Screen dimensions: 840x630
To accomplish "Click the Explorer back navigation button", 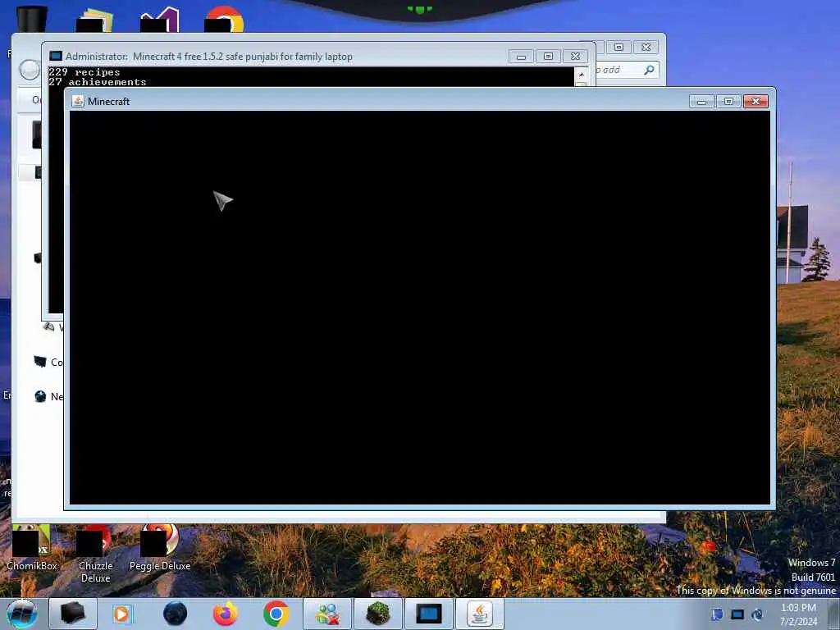I will 29,69.
